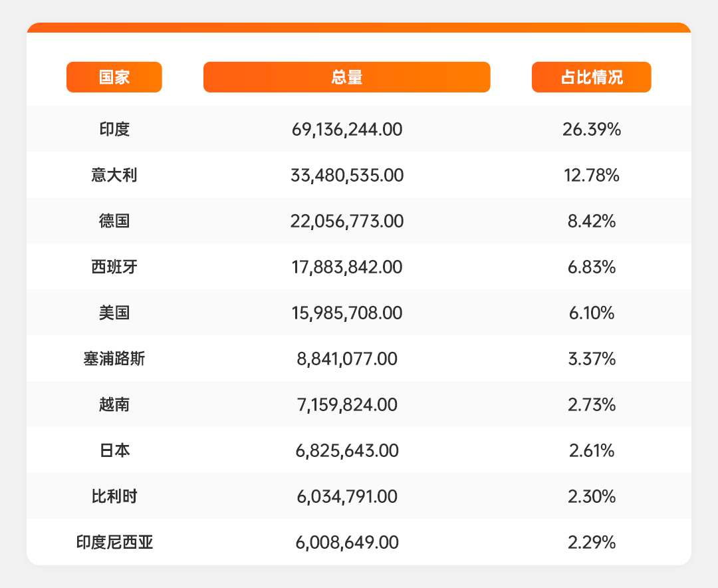Click the 塞浦路斯 row label

point(114,359)
